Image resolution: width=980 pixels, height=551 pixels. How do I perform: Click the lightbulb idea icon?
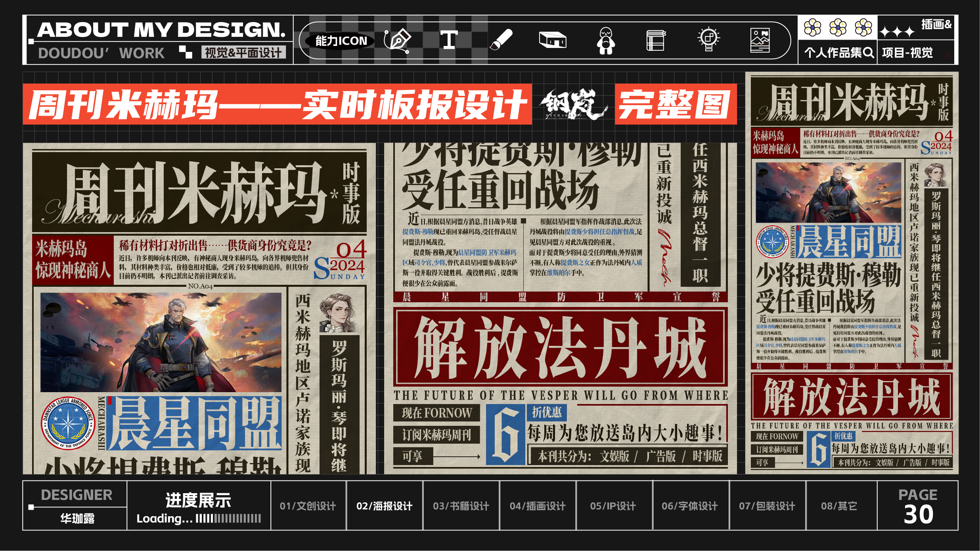[708, 40]
